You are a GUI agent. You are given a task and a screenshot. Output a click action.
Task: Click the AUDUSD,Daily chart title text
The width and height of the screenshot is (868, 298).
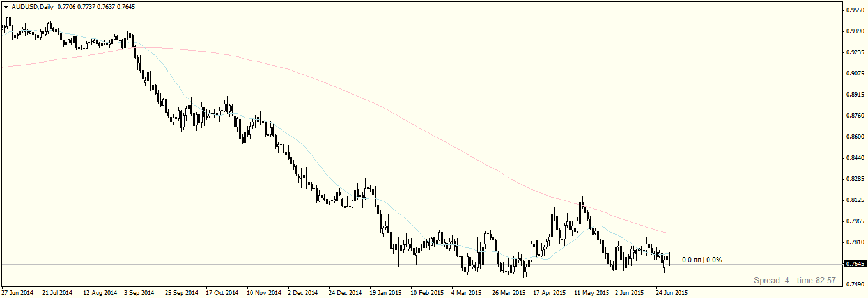point(32,6)
